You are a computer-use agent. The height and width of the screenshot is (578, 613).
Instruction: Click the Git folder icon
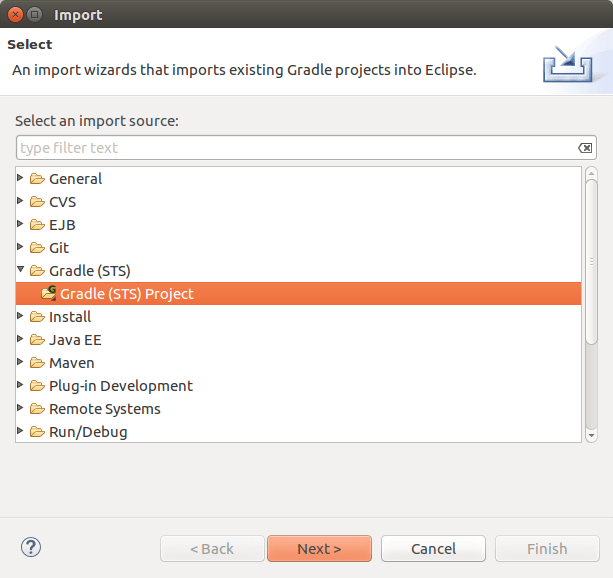pyautogui.click(x=37, y=248)
